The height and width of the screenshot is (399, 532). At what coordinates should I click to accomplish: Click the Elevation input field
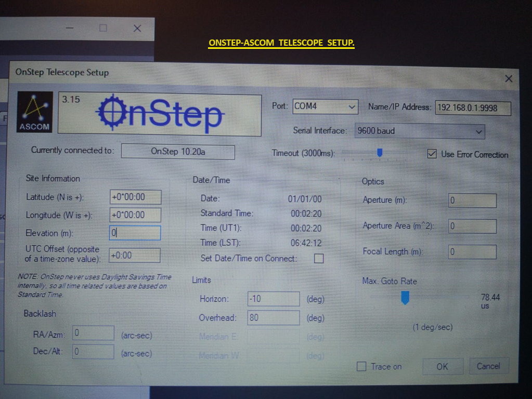pos(135,233)
